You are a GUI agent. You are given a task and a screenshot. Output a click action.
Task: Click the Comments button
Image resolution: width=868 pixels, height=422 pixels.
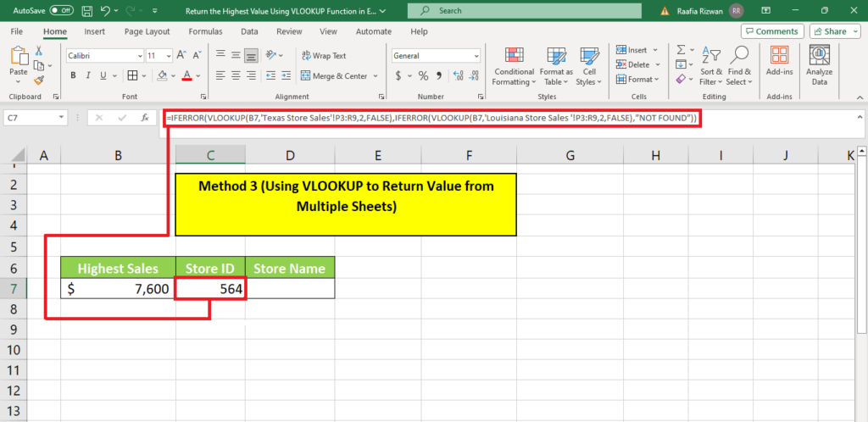771,31
